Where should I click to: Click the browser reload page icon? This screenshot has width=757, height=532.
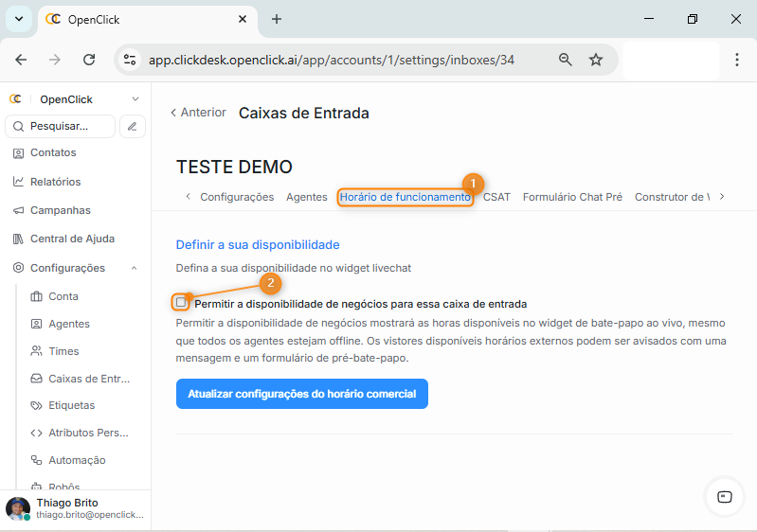click(89, 60)
